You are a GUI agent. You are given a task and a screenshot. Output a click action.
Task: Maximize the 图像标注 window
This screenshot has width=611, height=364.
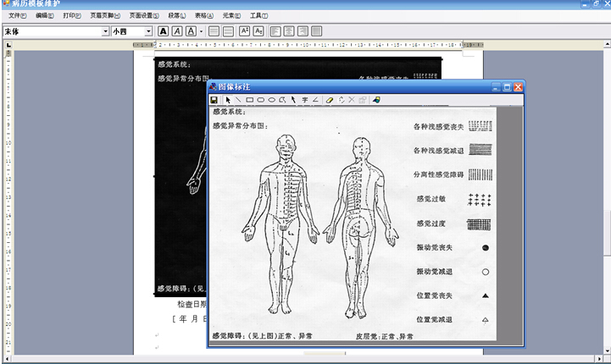(x=507, y=87)
